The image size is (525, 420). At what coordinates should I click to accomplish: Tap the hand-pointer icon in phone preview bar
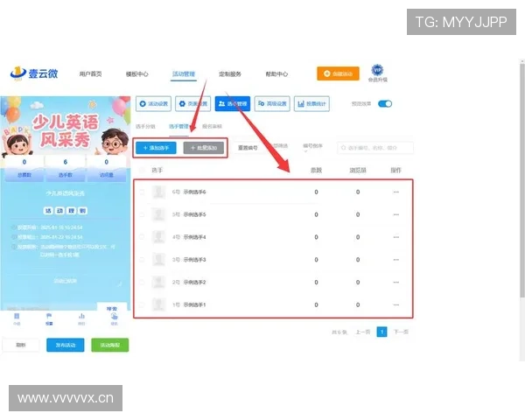click(114, 318)
